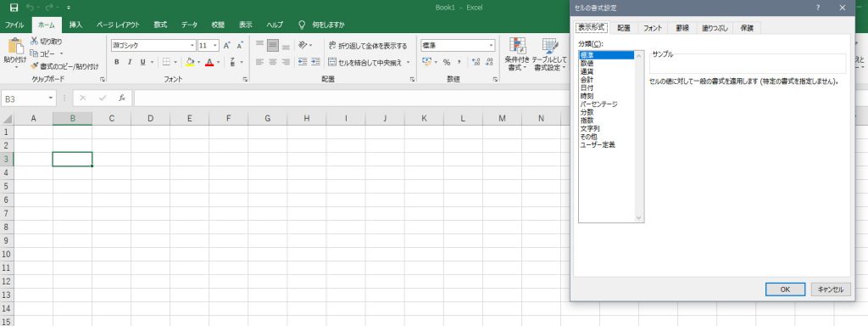Click the Increase Indent icon
The image size is (868, 326).
[x=315, y=62]
